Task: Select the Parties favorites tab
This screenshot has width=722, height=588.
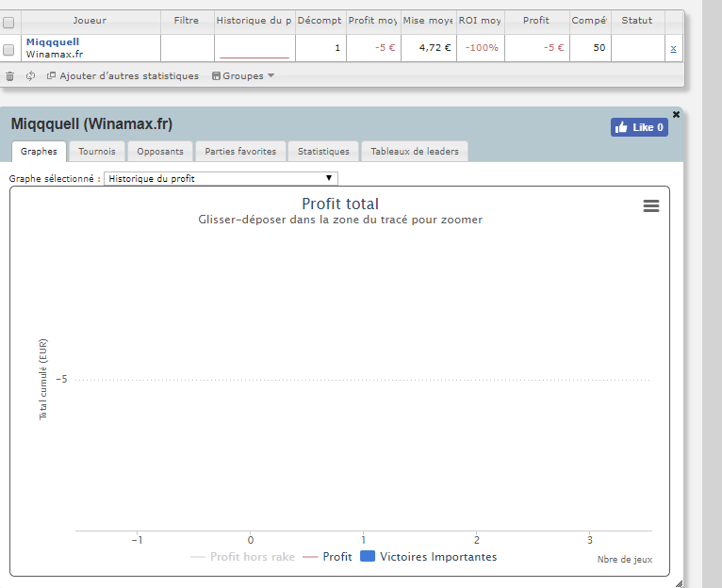Action: coord(240,152)
